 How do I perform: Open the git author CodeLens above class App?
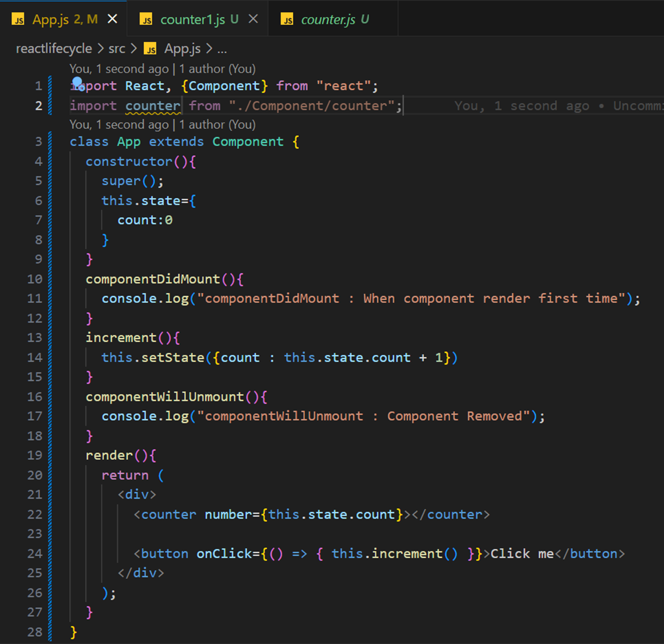[x=162, y=124]
